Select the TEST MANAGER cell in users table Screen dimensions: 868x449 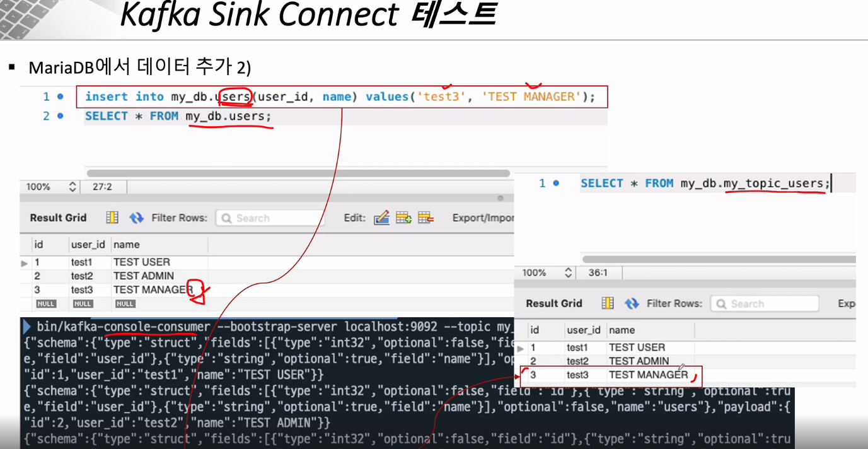coord(153,289)
